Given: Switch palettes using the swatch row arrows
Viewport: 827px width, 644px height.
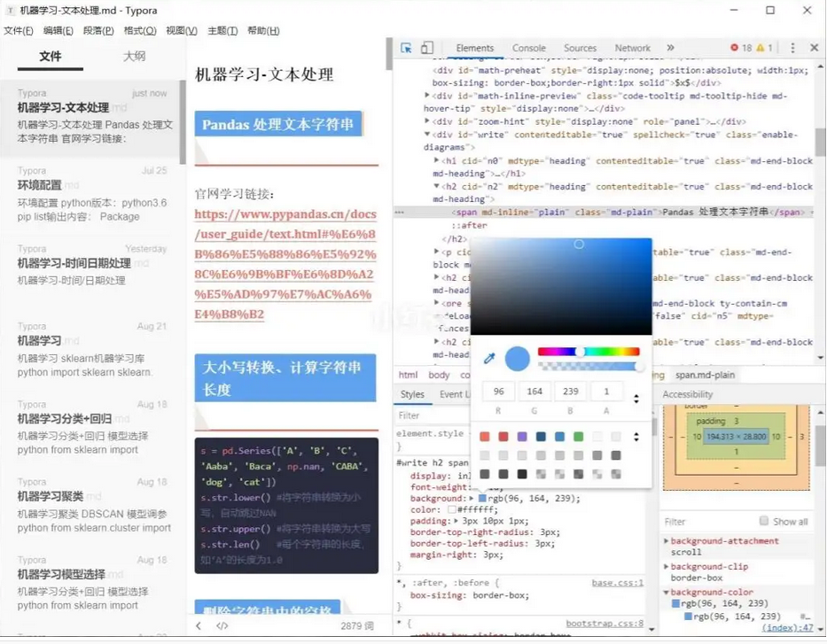Looking at the screenshot, I should coord(636,437).
